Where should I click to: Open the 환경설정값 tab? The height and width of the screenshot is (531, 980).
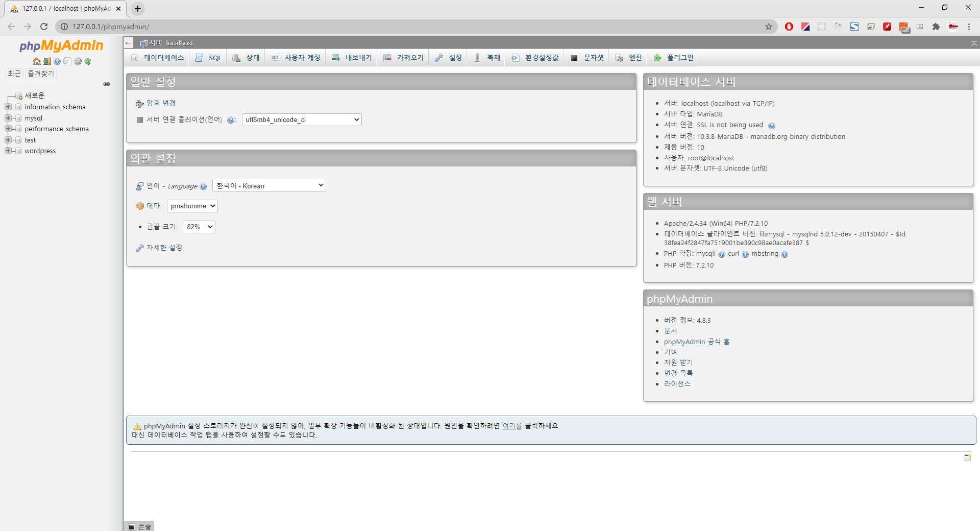[x=535, y=58]
